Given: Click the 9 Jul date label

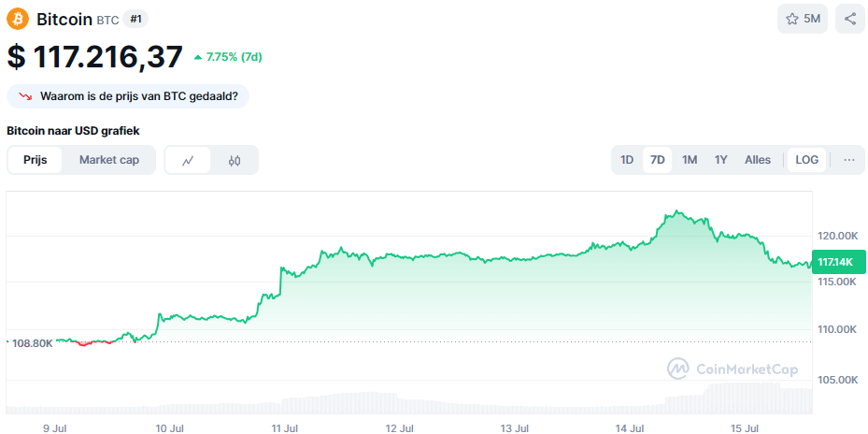Looking at the screenshot, I should point(55,428).
